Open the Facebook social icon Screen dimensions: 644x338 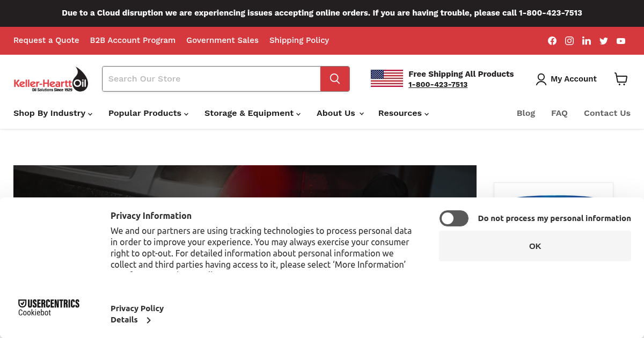[552, 41]
